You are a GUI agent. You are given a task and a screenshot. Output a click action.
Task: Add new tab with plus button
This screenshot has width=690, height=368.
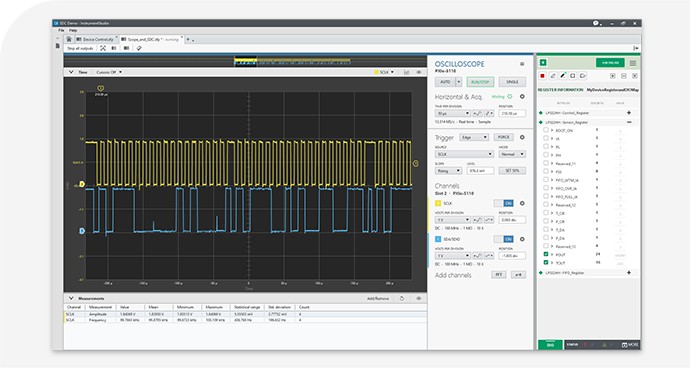coord(188,39)
